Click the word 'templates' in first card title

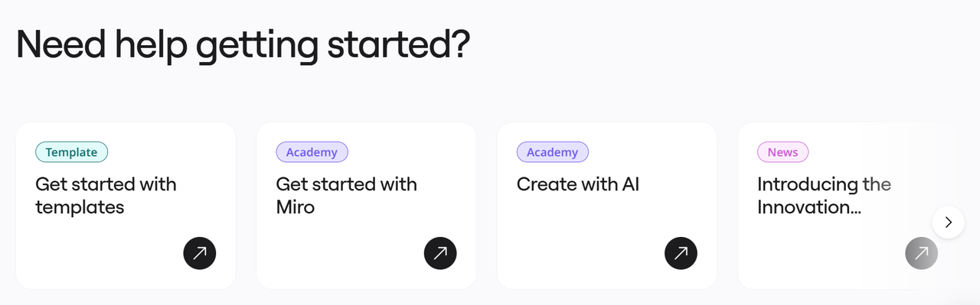tap(80, 207)
